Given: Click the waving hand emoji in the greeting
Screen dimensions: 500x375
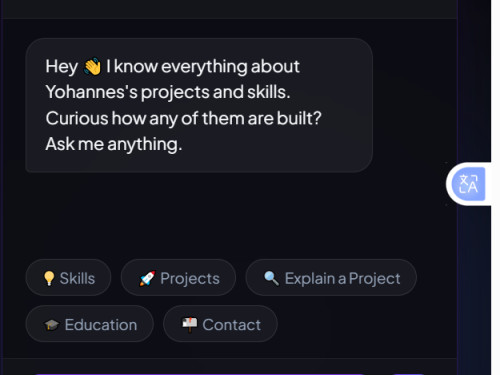Looking at the screenshot, I should pos(92,66).
